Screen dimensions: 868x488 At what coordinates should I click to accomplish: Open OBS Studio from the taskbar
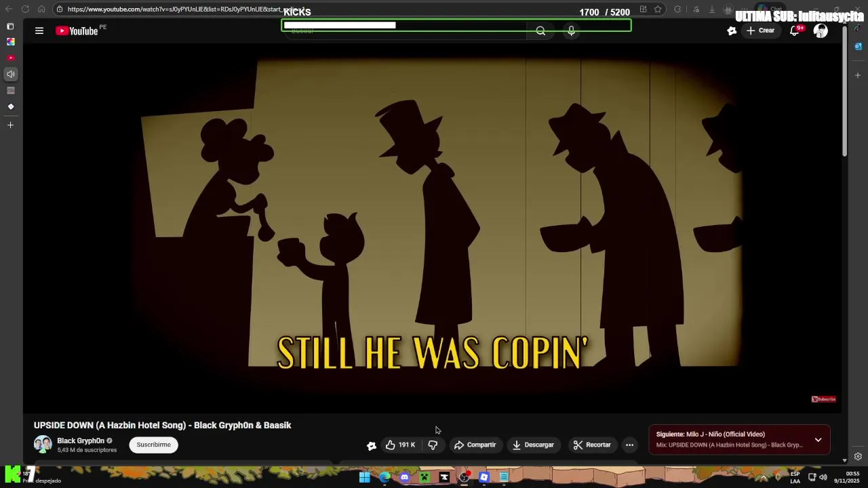[x=464, y=477]
